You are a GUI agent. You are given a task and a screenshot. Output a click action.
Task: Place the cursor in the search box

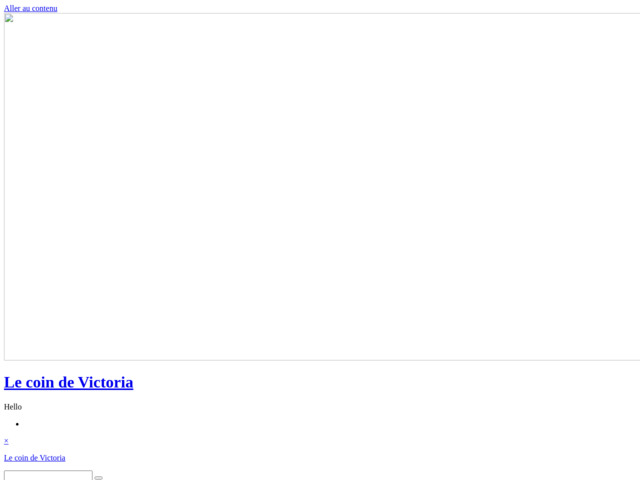click(x=48, y=476)
